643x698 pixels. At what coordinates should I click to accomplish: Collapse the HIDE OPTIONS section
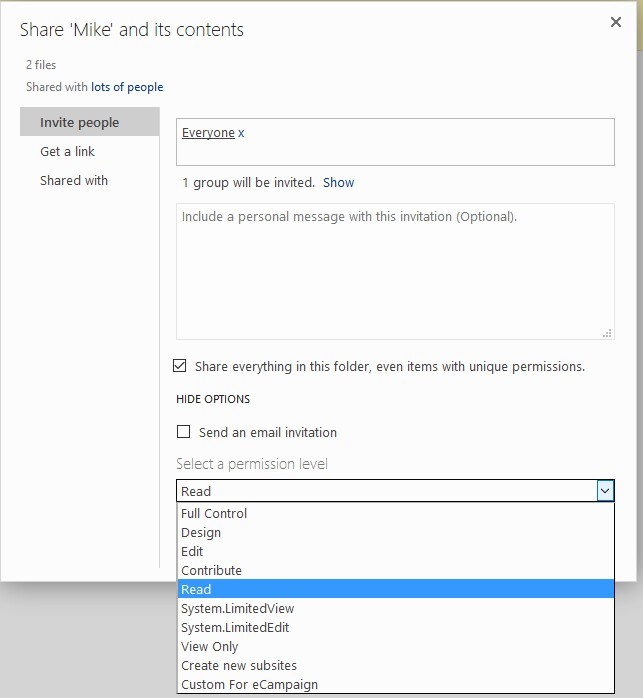point(213,399)
